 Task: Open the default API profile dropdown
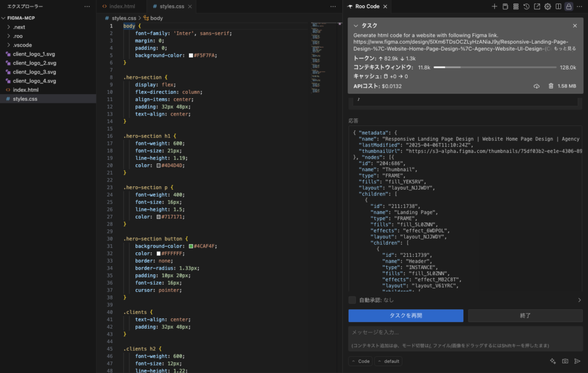389,361
